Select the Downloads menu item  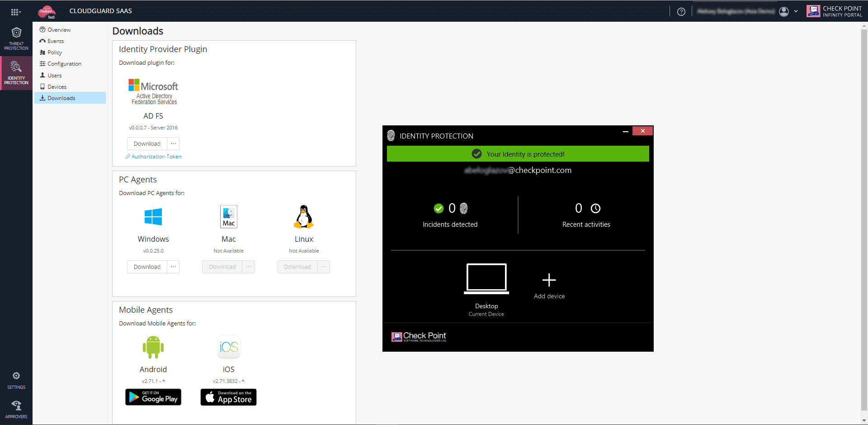click(70, 98)
